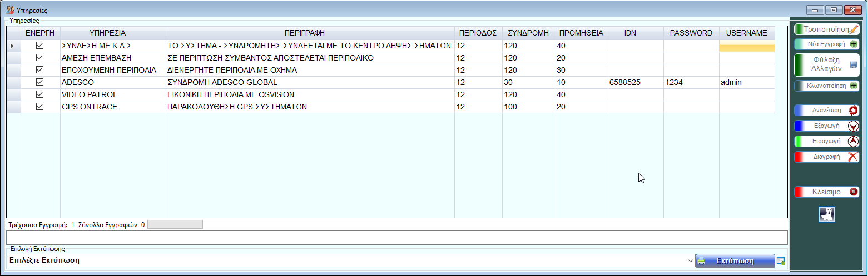Click the Εισαγωγή import button

tap(826, 142)
